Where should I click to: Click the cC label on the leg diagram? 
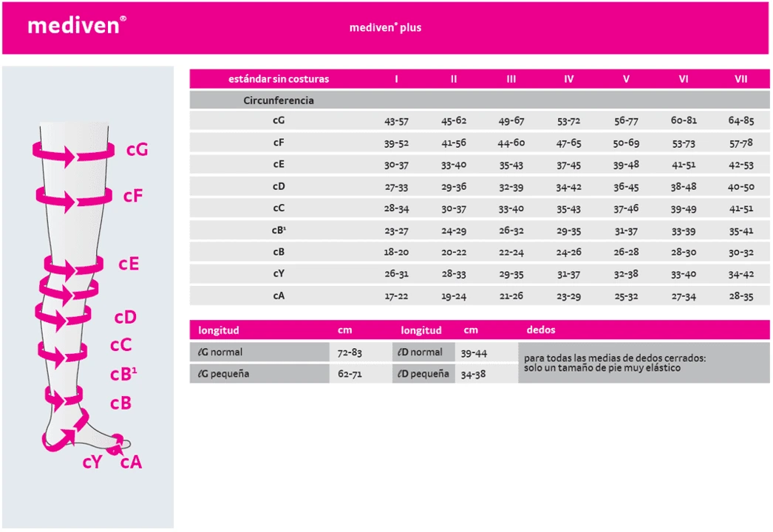point(120,344)
